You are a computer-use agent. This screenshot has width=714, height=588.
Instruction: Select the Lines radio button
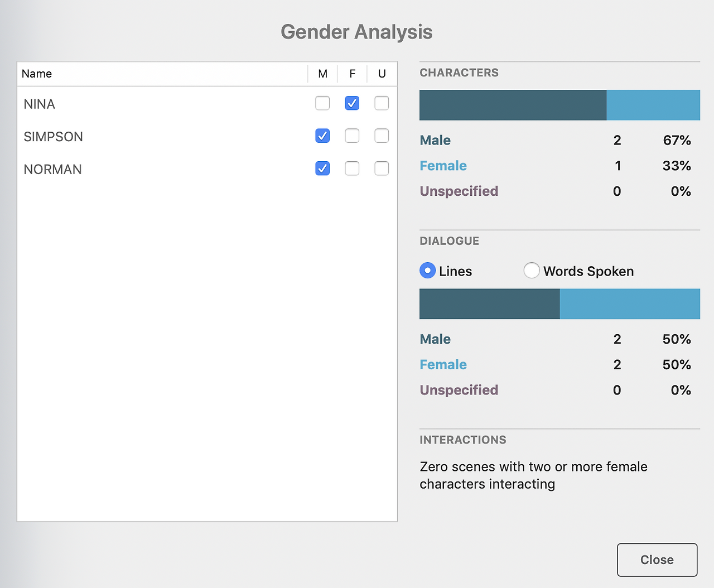click(427, 271)
